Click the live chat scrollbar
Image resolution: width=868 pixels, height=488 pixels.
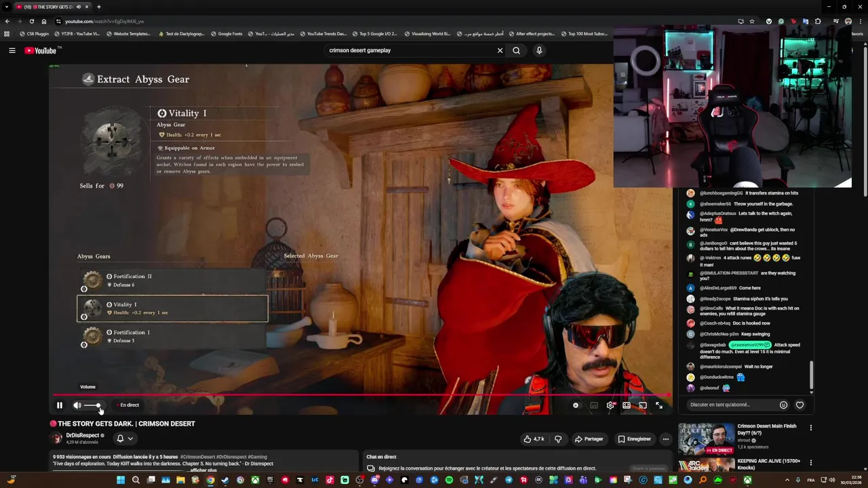point(812,375)
